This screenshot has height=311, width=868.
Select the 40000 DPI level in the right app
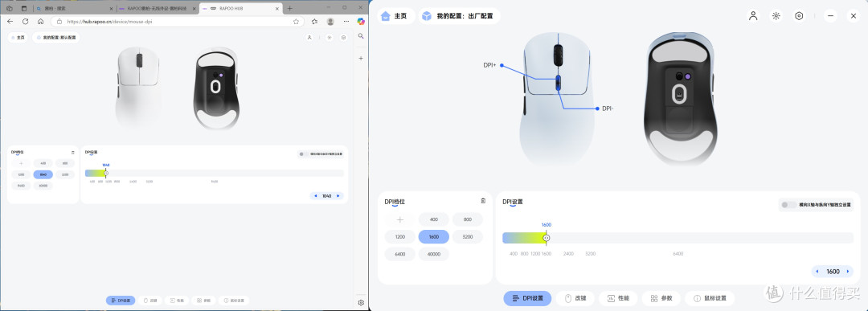(x=434, y=255)
